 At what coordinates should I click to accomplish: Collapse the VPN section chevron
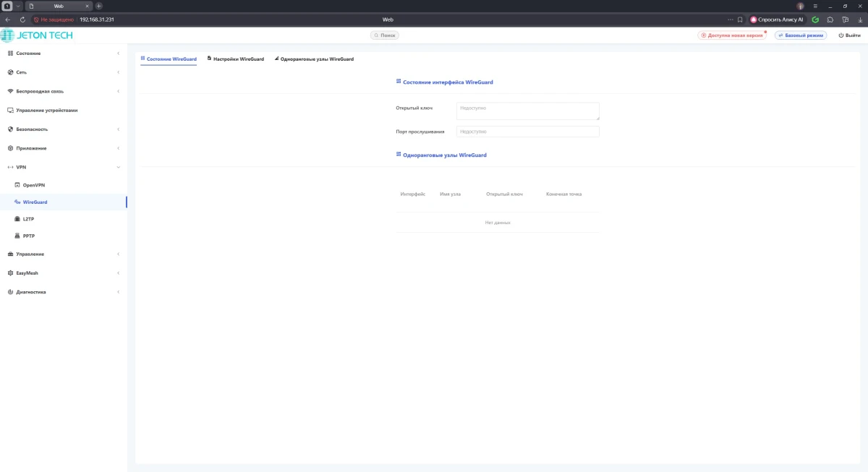tap(118, 167)
